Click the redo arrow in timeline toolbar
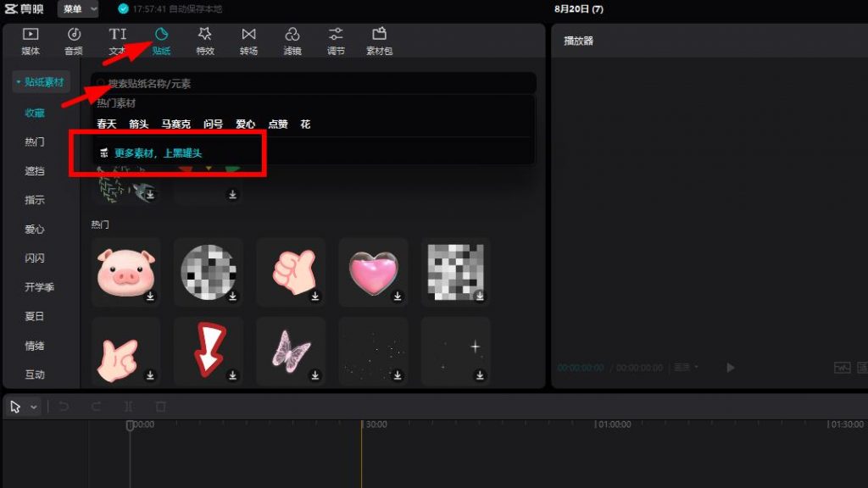The height and width of the screenshot is (488, 868). [x=96, y=407]
